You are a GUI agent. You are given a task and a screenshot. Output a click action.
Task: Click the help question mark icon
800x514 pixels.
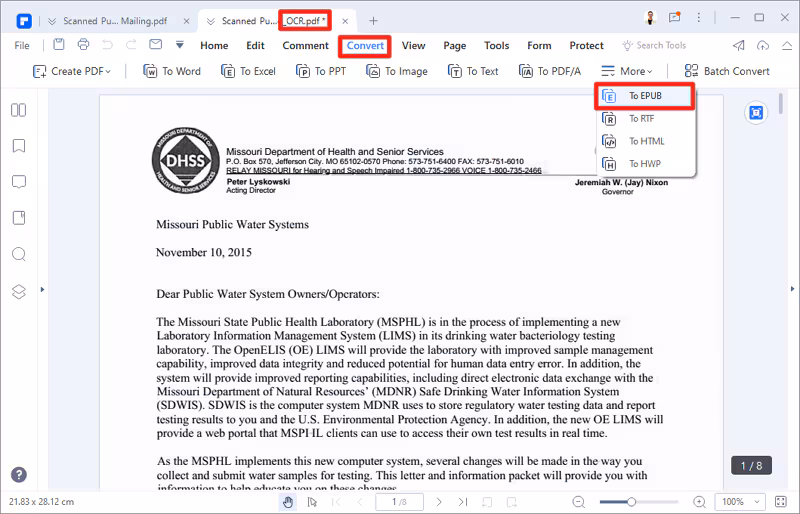pos(19,475)
